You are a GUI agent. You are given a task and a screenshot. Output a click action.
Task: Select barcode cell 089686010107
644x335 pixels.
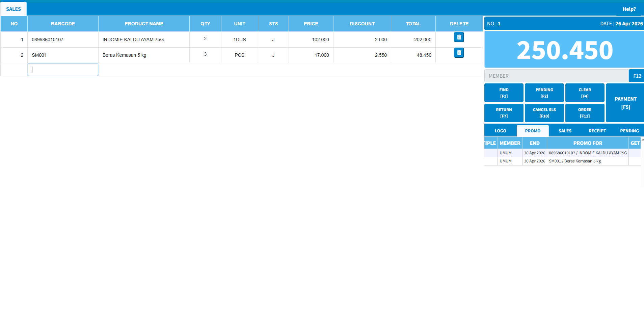tap(63, 40)
